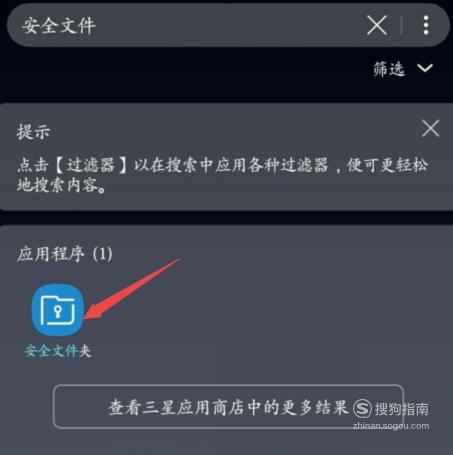453x455 pixels.
Task: Tap the 筛选 filter label
Action: tap(389, 69)
